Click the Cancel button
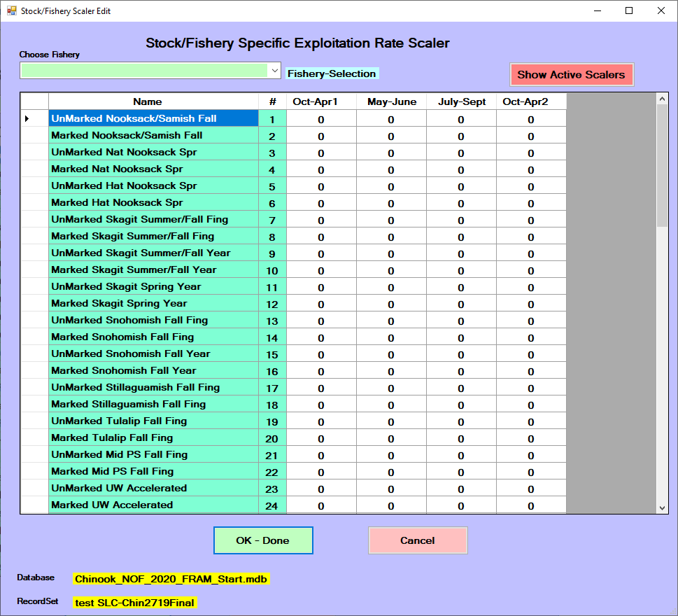 point(417,540)
